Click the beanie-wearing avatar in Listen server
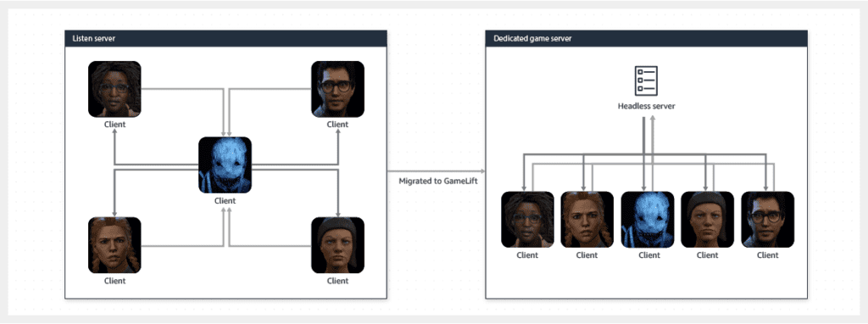The height and width of the screenshot is (324, 868). click(337, 245)
